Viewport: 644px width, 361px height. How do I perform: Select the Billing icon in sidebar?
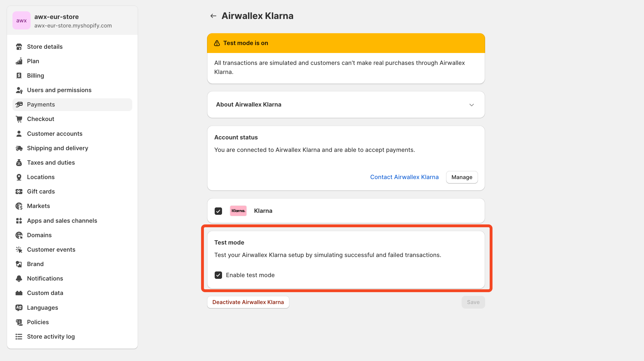pos(19,75)
